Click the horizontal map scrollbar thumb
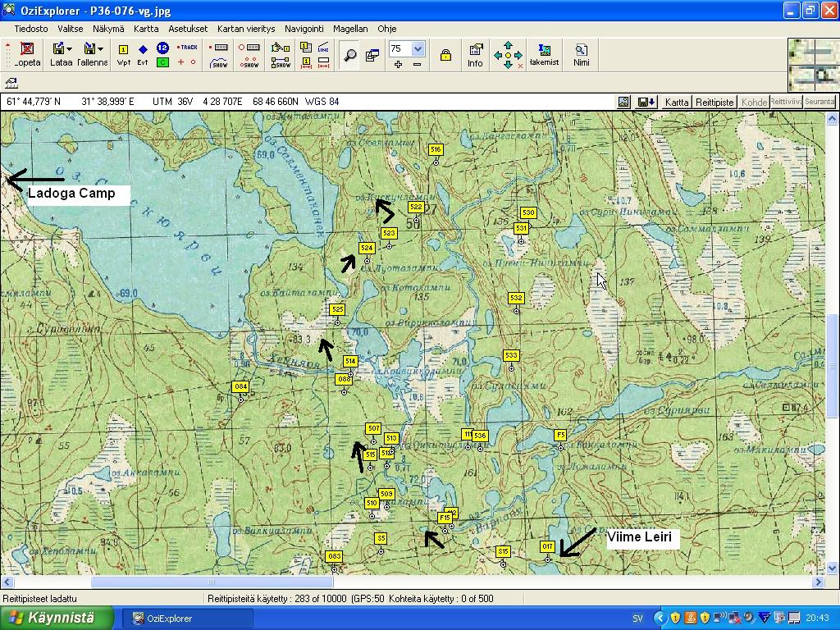Screen dimensions: 840x630 pyautogui.click(x=212, y=582)
